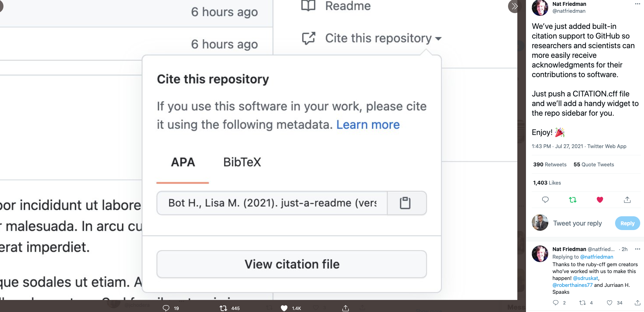The height and width of the screenshot is (312, 644).
Task: Open the retweet icon below the tweet
Action: [573, 200]
